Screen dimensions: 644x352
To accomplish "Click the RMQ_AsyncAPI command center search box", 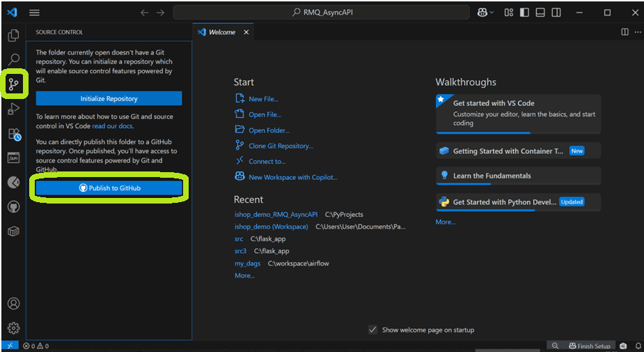I will click(x=322, y=13).
